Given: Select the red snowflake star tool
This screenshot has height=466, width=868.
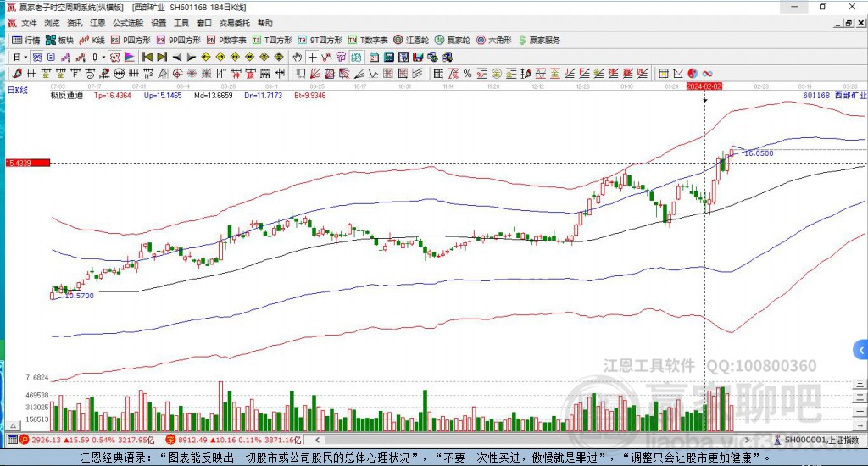Looking at the screenshot, I should pyautogui.click(x=192, y=73).
